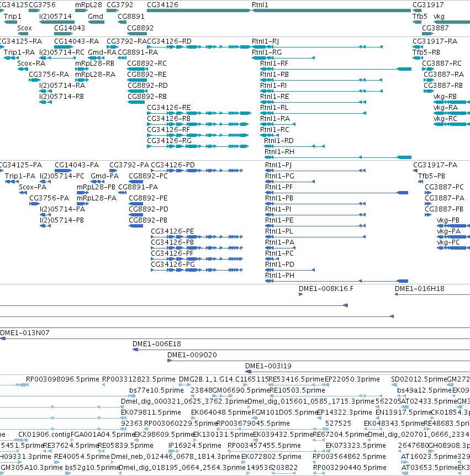The width and height of the screenshot is (470, 476).
Task: Click the mRpL28 gene label
Action: click(88, 5)
